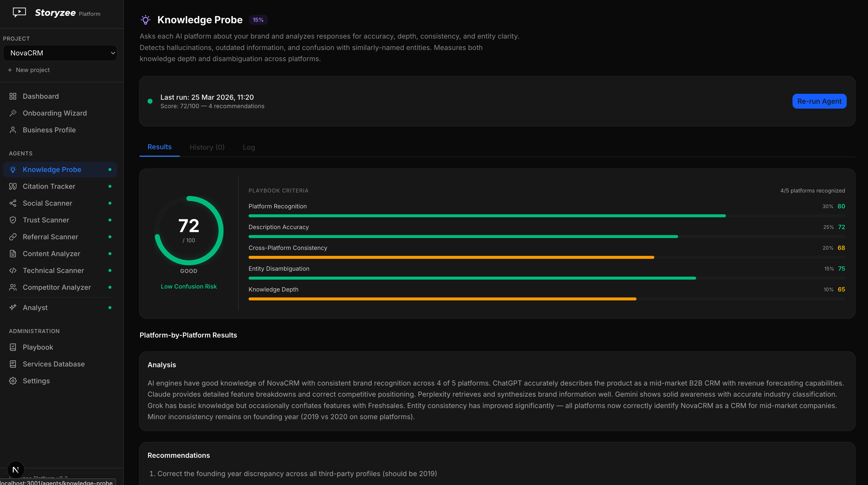This screenshot has height=485, width=868.
Task: Click the Social Scanner share icon
Action: point(13,203)
